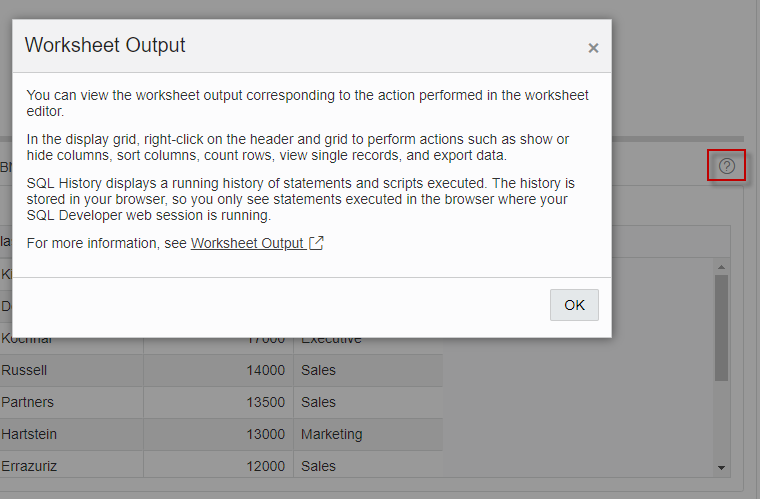The image size is (760, 499).
Task: Click the vertical scrollbar thumb
Action: point(721,326)
